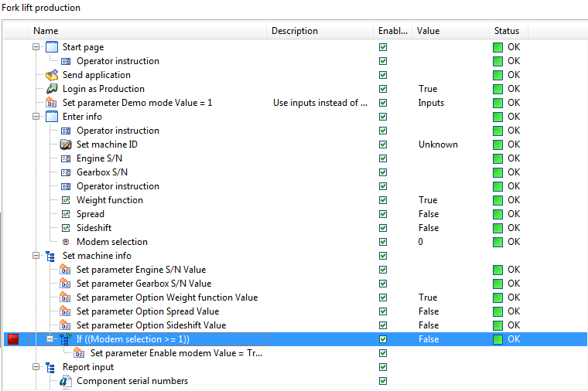Select the Gearbox S/N row
The image size is (588, 391).
[296, 172]
